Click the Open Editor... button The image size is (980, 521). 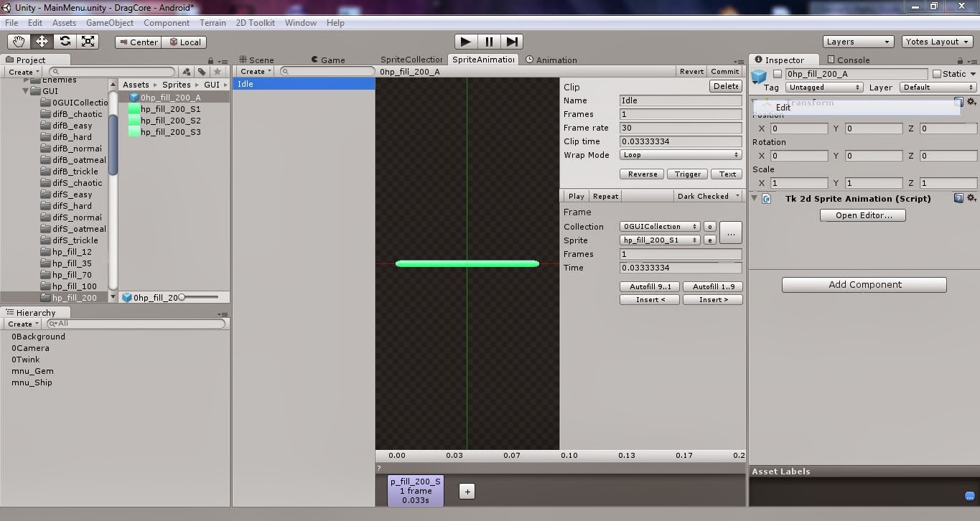[863, 215]
